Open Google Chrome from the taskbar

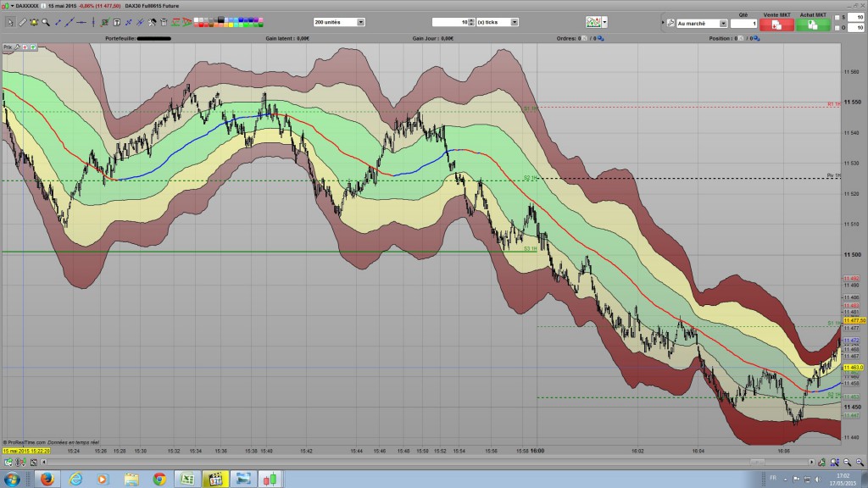click(x=159, y=479)
